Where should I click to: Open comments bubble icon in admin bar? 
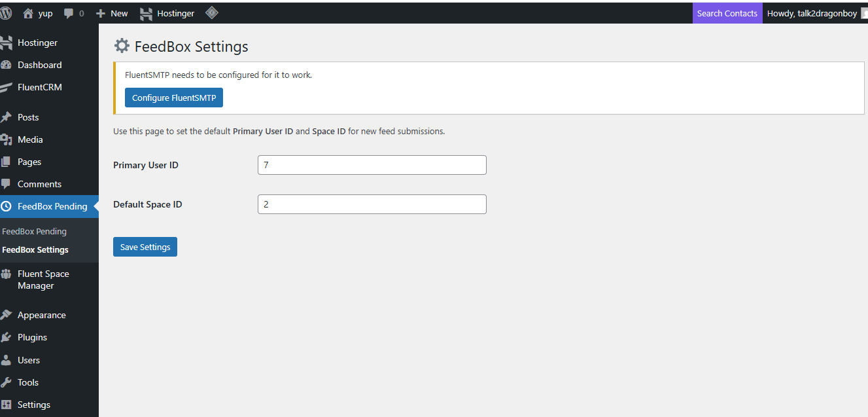coord(69,13)
